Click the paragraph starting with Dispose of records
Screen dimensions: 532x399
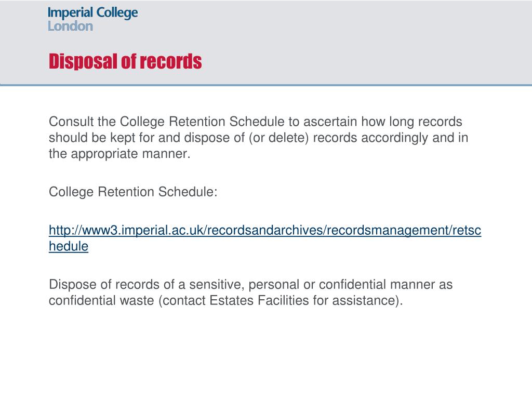(251, 292)
